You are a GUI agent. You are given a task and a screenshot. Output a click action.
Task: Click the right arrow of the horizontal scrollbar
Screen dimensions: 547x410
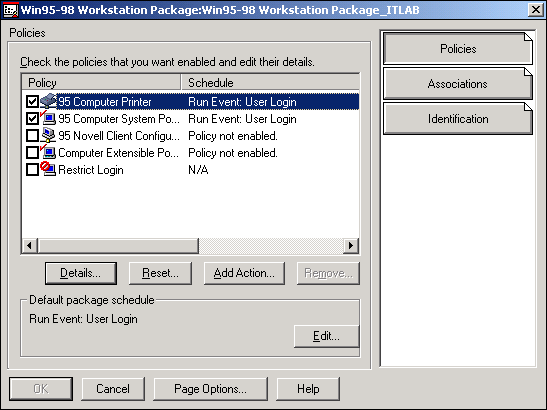[x=351, y=246]
